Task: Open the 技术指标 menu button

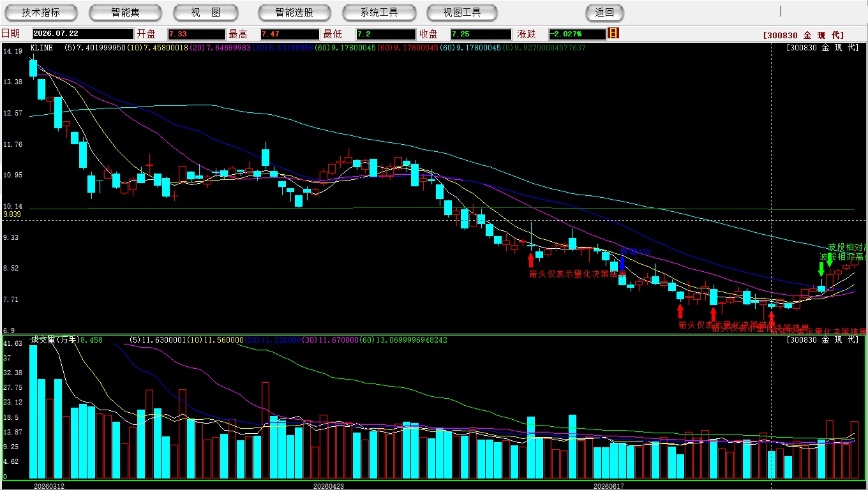Action: 41,12
